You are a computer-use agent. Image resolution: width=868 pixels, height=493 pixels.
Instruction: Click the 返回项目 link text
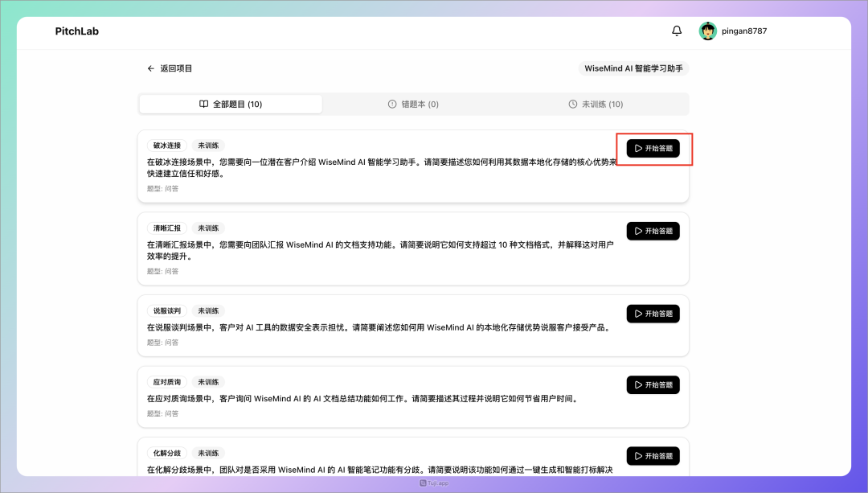(x=176, y=68)
